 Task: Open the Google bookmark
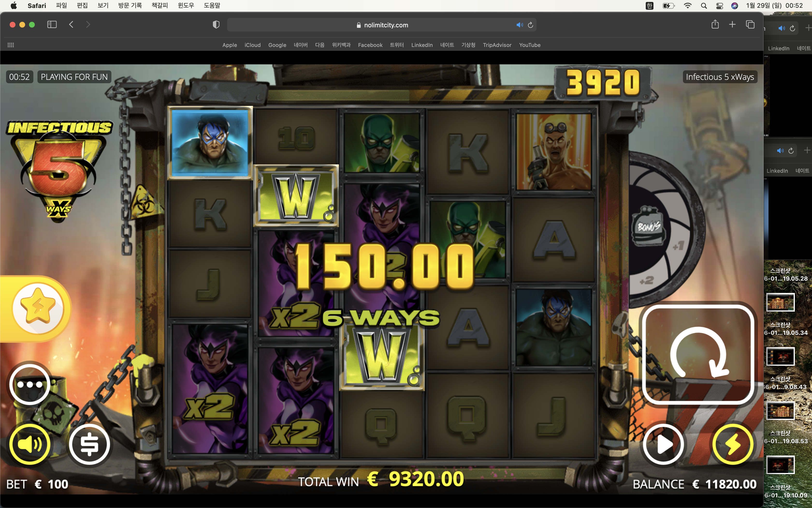point(277,45)
